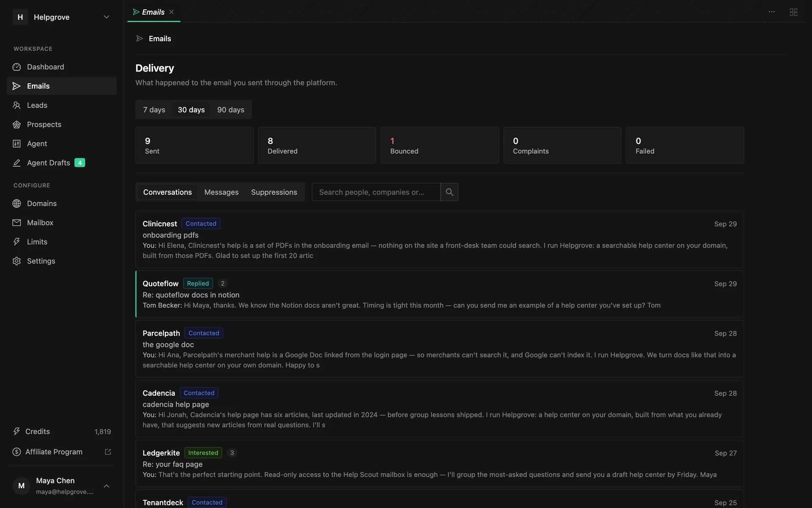Image resolution: width=812 pixels, height=508 pixels.
Task: Switch to the Messages tab
Action: tap(221, 192)
